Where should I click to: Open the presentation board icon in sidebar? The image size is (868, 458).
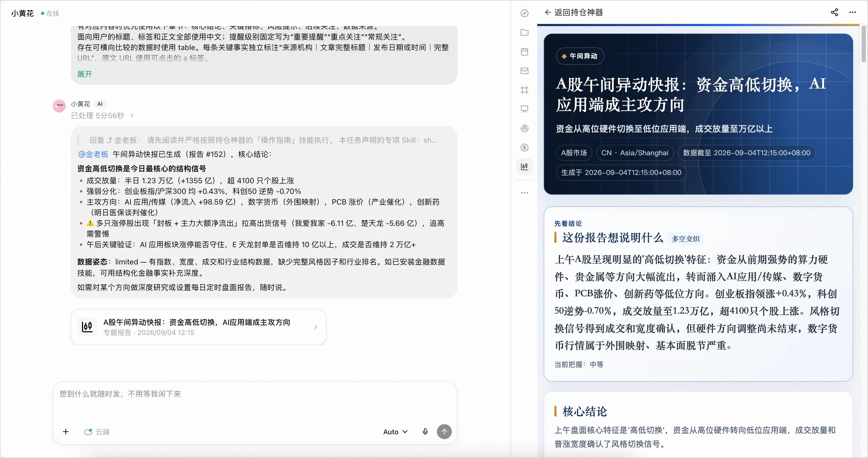tap(524, 109)
